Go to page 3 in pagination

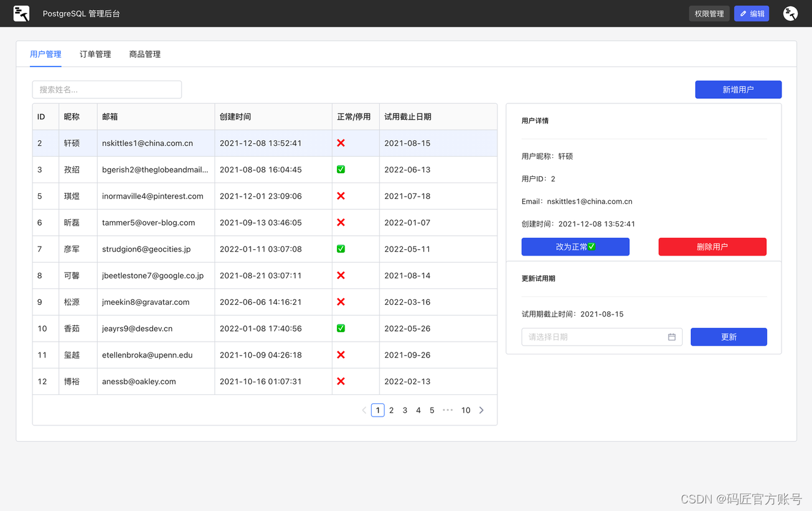(405, 410)
